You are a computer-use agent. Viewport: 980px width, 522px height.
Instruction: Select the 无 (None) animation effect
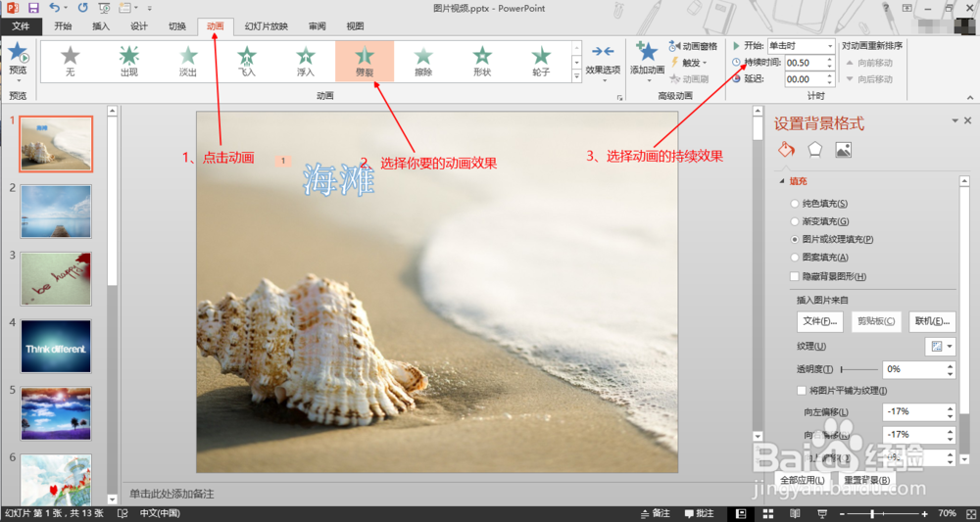pyautogui.click(x=70, y=61)
